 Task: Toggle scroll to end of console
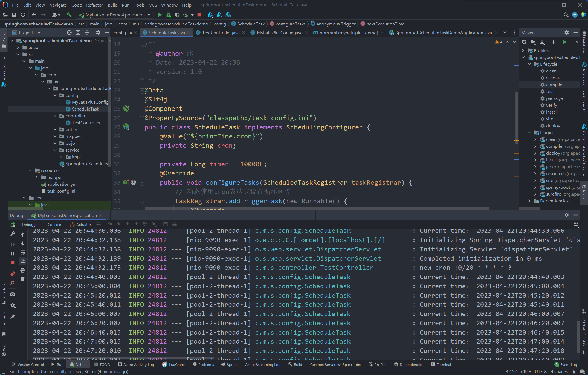23,261
